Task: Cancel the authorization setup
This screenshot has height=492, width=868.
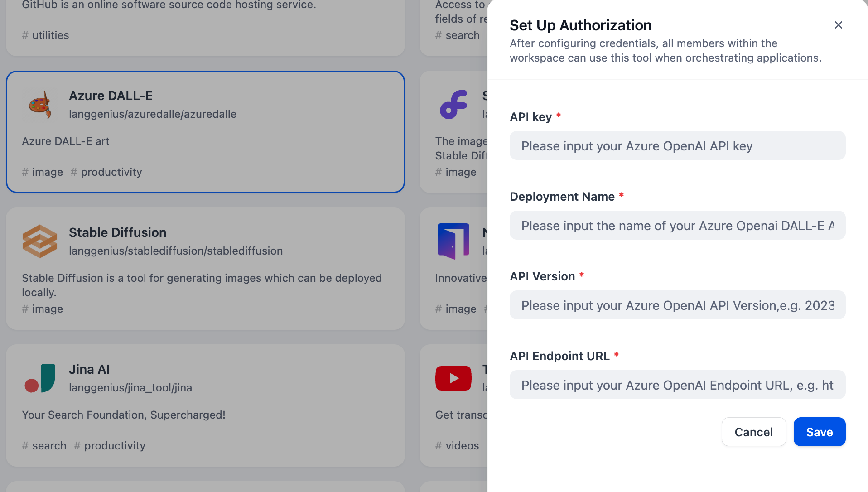Action: [x=753, y=432]
